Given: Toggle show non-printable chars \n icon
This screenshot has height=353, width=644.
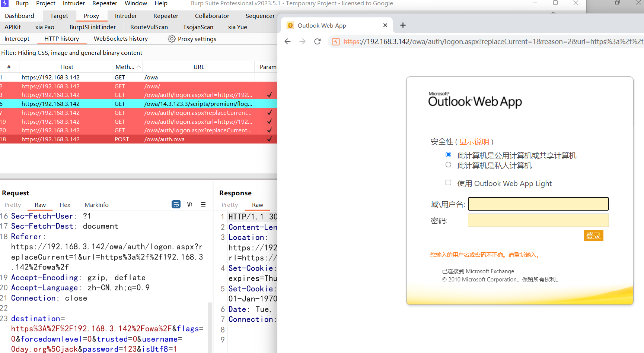Looking at the screenshot, I should click(x=190, y=204).
